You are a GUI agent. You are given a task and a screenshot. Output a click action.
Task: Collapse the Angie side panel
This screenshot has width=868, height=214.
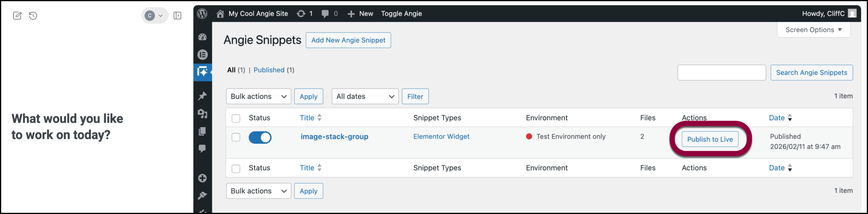[x=177, y=16]
